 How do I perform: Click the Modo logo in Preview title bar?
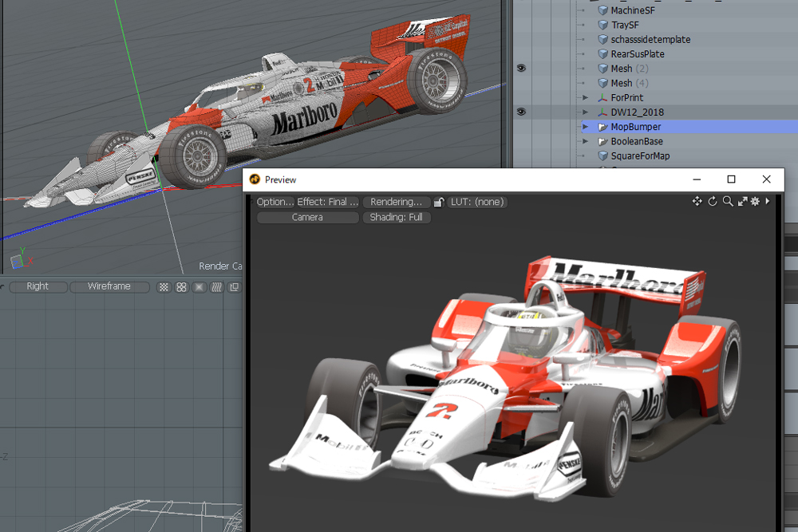tap(255, 179)
